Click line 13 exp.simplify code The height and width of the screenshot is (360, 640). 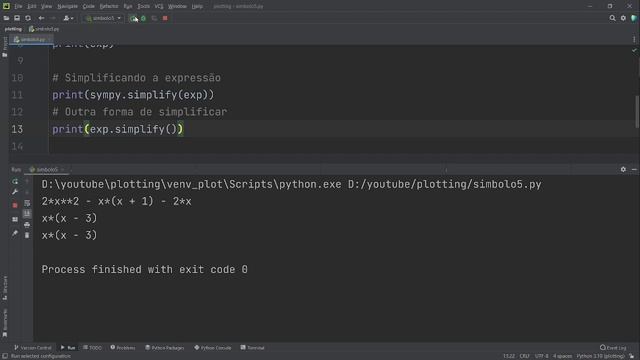[x=118, y=129]
